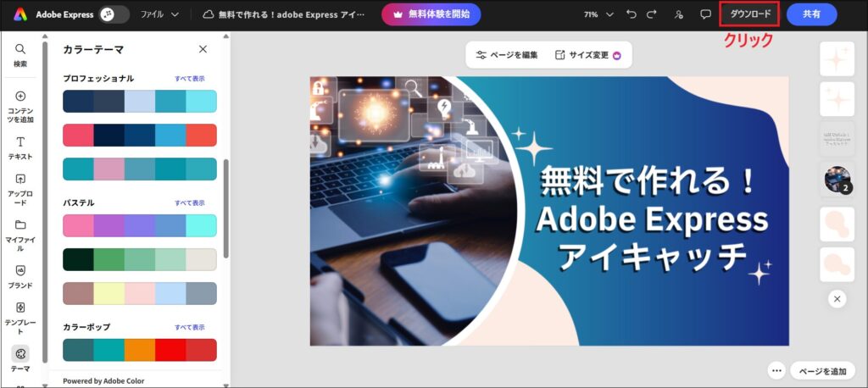Open マイファイル in the sidebar

click(20, 236)
